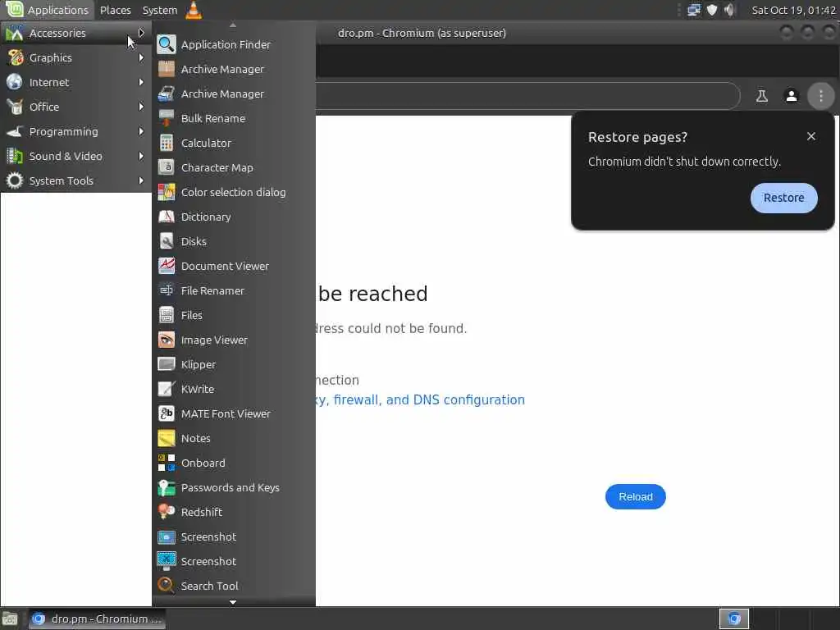Click VLC cone icon in top panel

coord(194,10)
